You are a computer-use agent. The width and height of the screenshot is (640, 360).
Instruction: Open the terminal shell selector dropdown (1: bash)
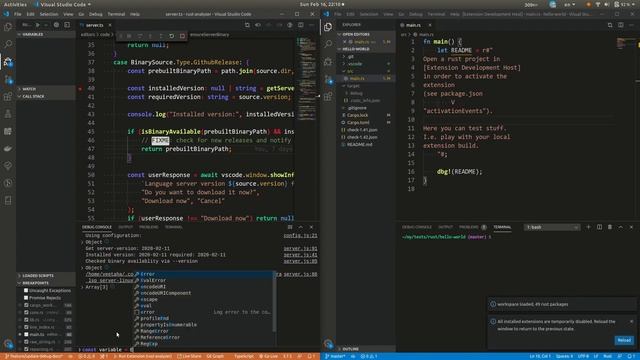pos(552,227)
